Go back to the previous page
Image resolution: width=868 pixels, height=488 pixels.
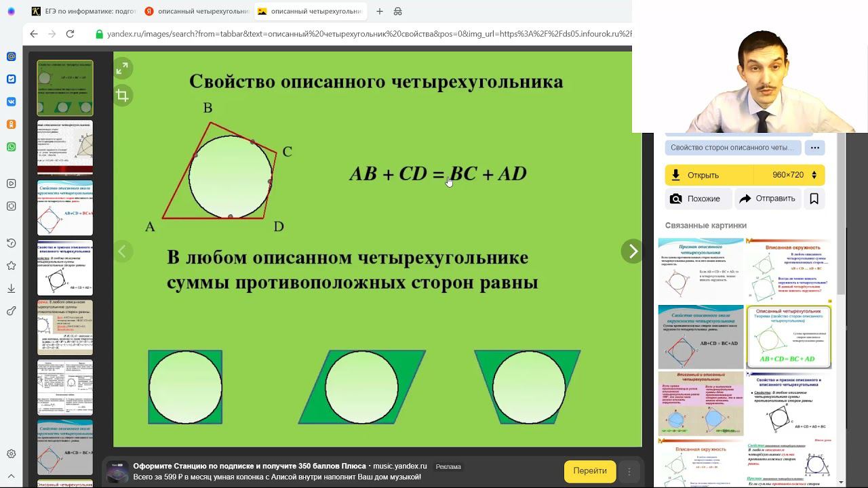click(x=34, y=34)
